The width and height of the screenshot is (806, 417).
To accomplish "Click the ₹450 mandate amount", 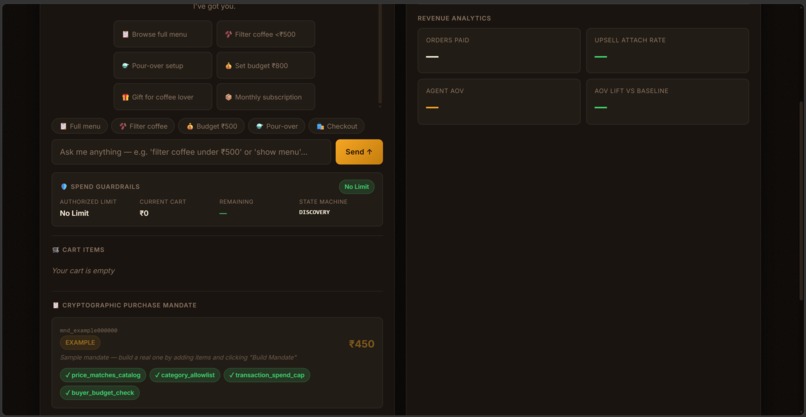I will coord(361,344).
